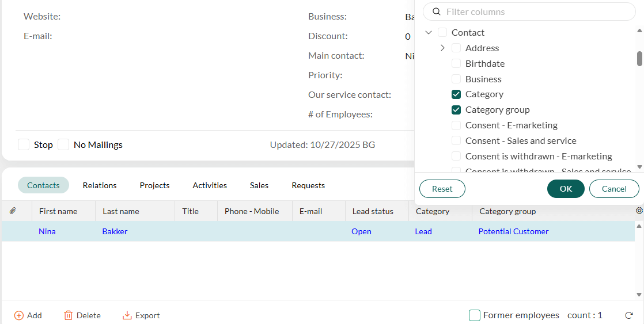644x324 pixels.
Task: Click the attachment paperclip column header
Action: (x=13, y=211)
